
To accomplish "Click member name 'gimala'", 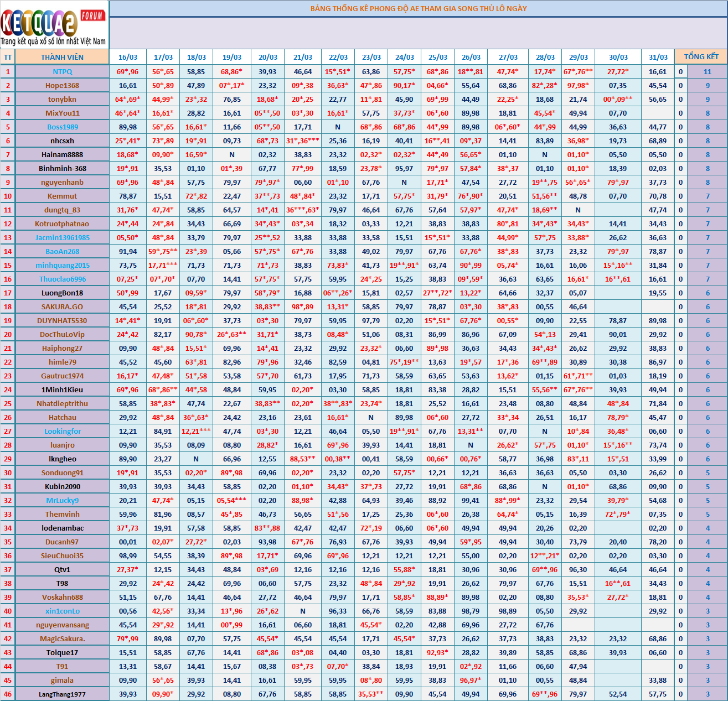I will 62,680.
